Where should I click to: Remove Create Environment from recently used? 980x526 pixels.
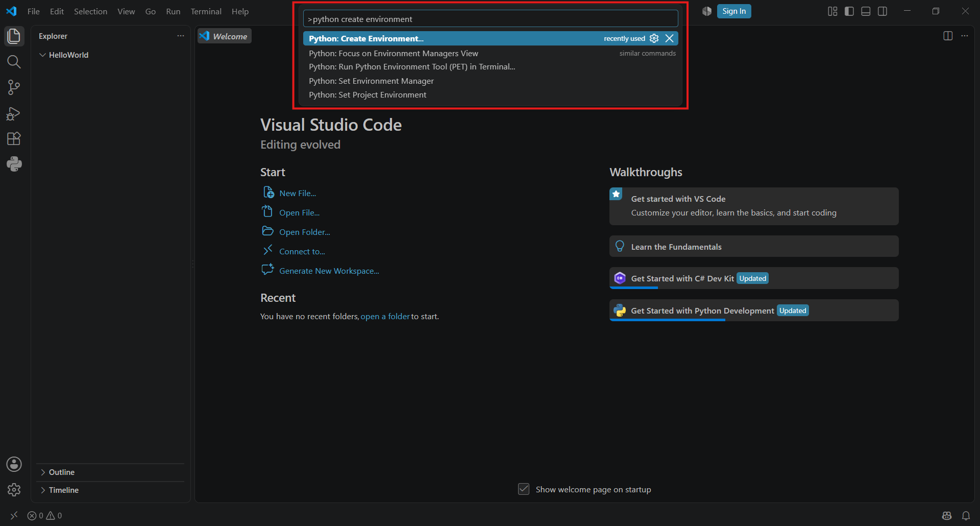669,38
